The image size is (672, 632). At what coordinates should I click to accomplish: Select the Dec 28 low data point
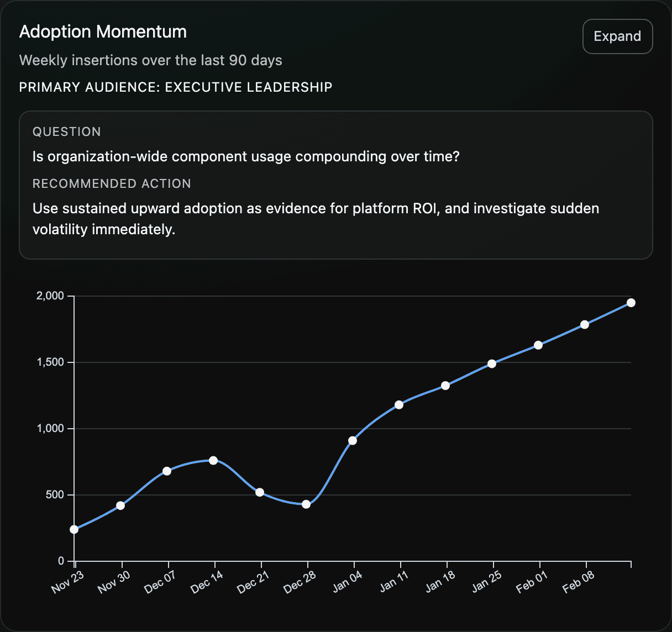(306, 503)
